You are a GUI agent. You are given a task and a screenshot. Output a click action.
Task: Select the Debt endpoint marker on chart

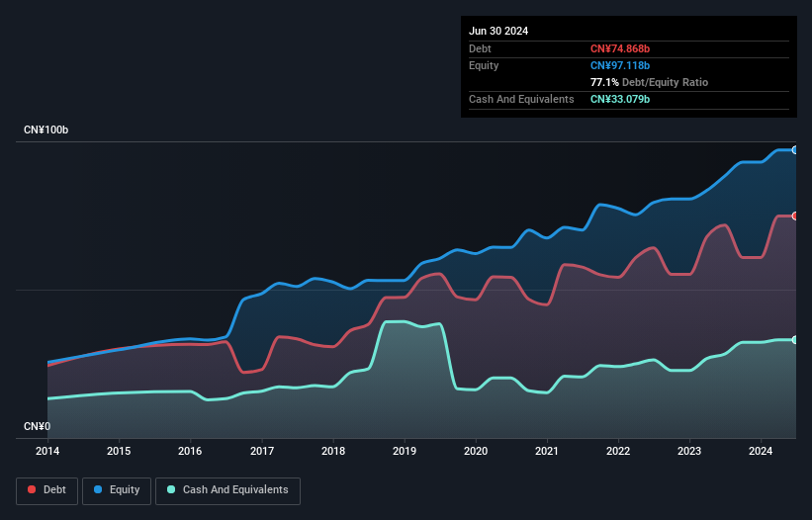[x=795, y=217]
